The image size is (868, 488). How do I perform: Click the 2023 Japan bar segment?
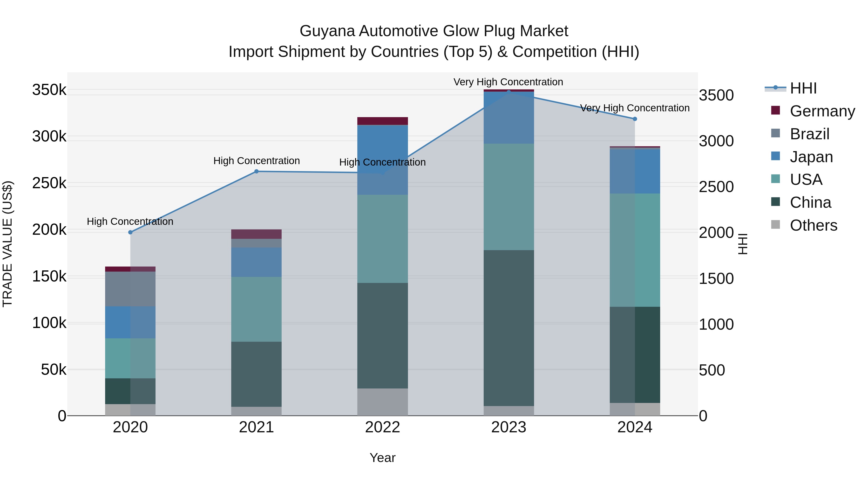pyautogui.click(x=509, y=118)
